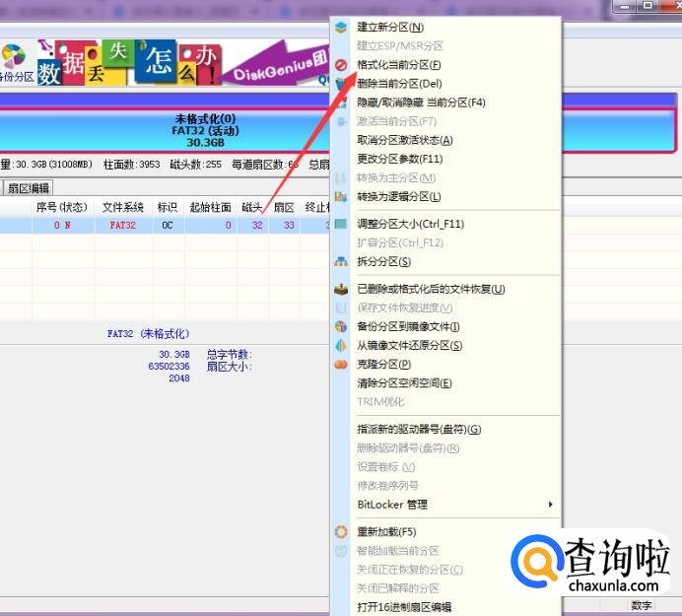Choose 更改分区参数(F11) menu entry

click(399, 159)
